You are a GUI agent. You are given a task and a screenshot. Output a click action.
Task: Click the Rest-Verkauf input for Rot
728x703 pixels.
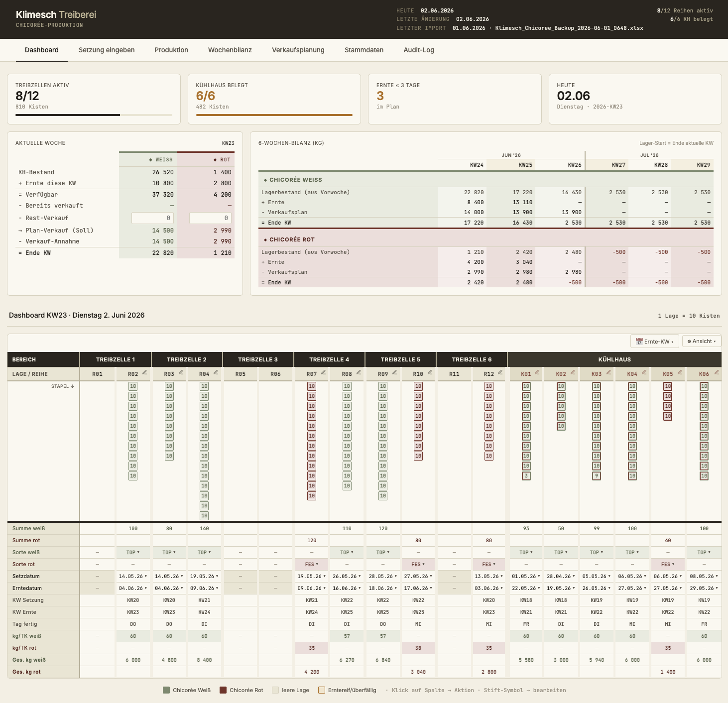(210, 218)
